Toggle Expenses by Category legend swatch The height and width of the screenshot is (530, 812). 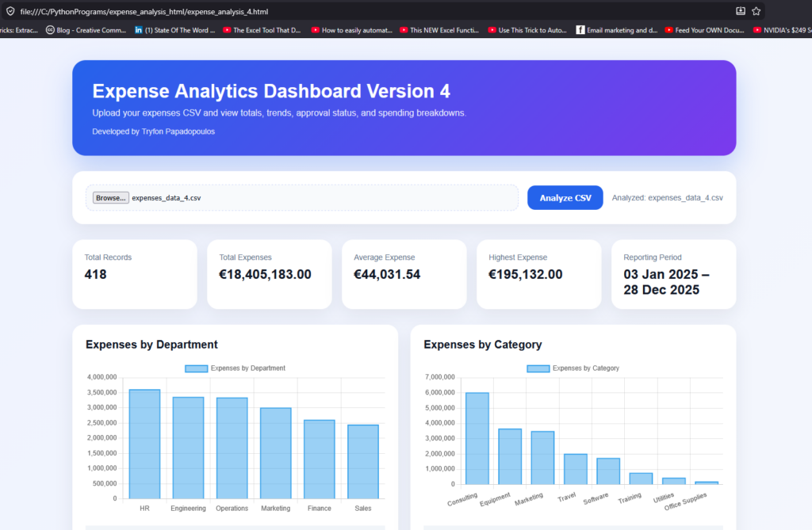tap(538, 368)
